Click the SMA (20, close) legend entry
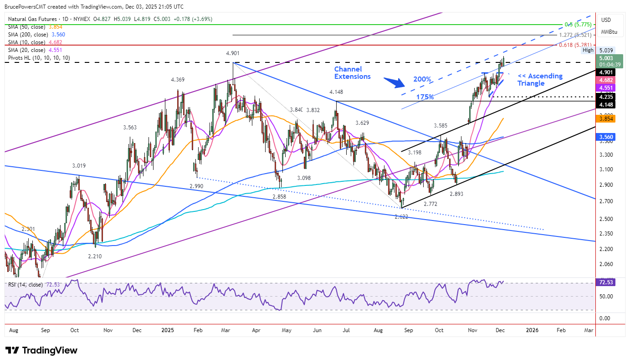The width and height of the screenshot is (630, 364). (x=27, y=50)
